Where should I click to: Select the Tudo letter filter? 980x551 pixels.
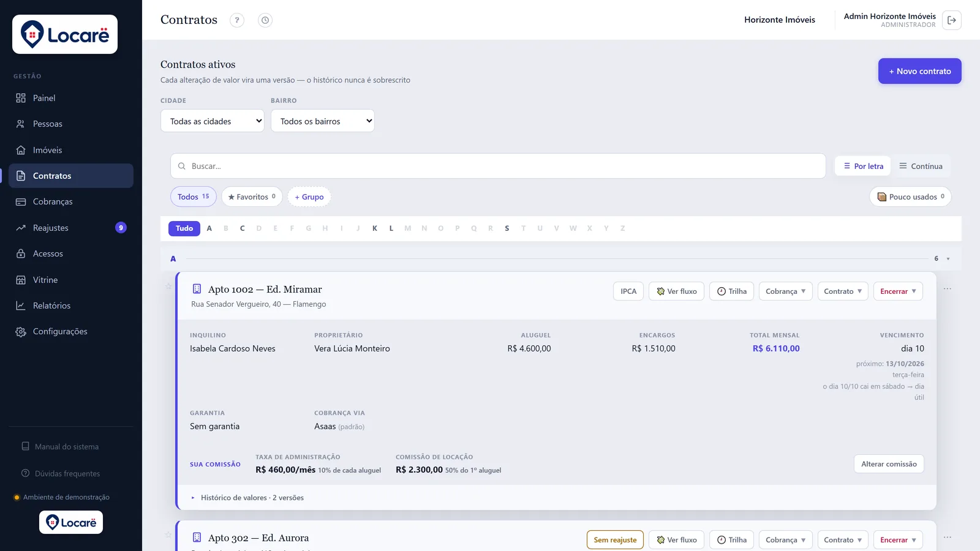pos(184,228)
